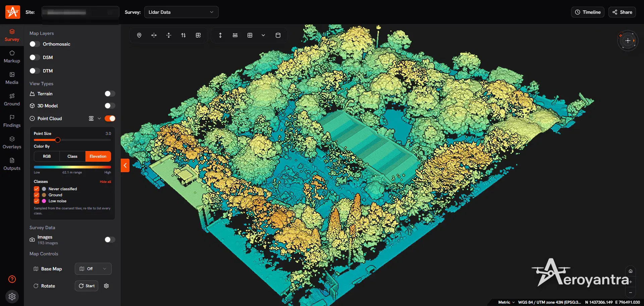
Task: Toggle the DTM layer switch
Action: pos(35,71)
